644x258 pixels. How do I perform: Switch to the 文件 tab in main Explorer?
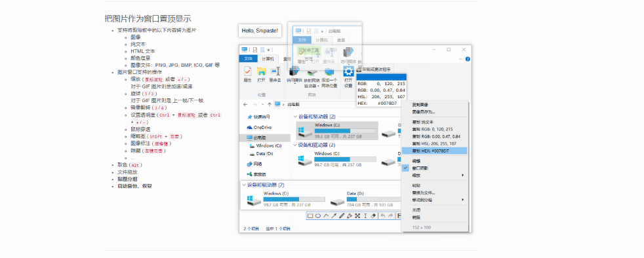248,59
